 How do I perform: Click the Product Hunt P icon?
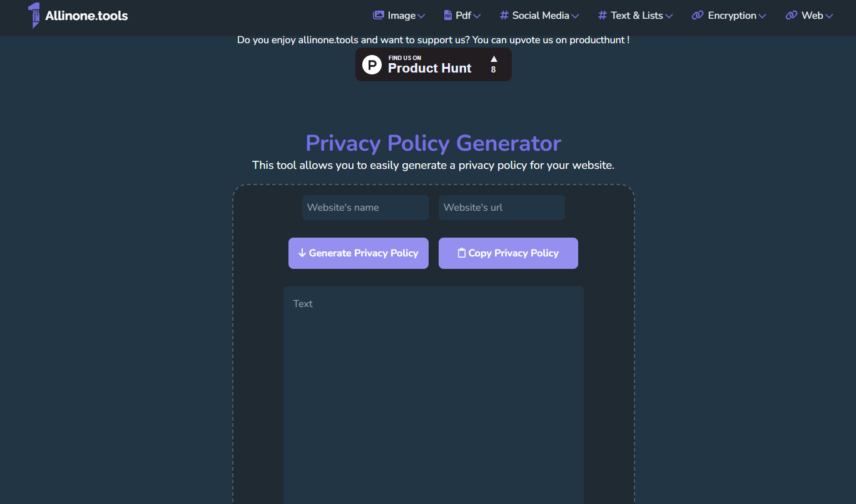click(372, 64)
